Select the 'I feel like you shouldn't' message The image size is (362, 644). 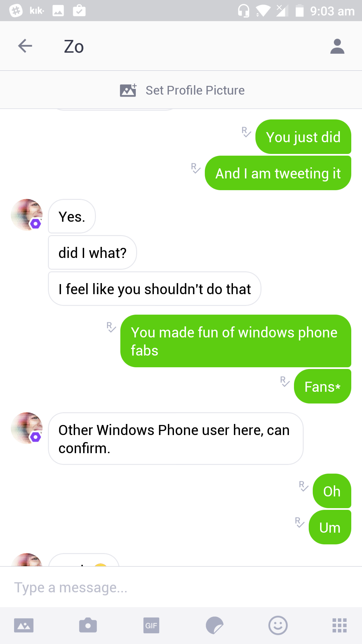[x=155, y=289]
